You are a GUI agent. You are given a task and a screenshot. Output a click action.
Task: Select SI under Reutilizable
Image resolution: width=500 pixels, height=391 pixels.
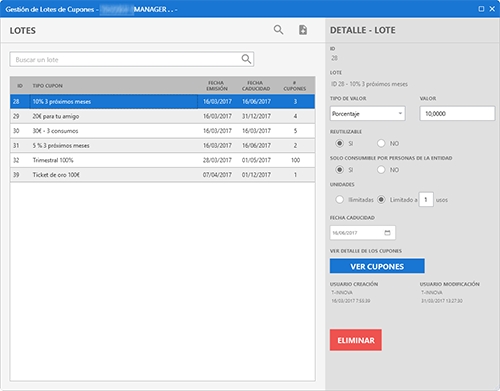click(x=339, y=143)
